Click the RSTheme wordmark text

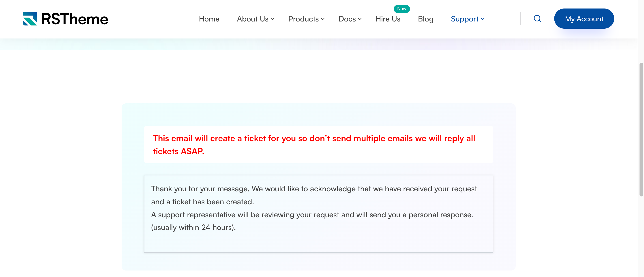[x=75, y=19]
